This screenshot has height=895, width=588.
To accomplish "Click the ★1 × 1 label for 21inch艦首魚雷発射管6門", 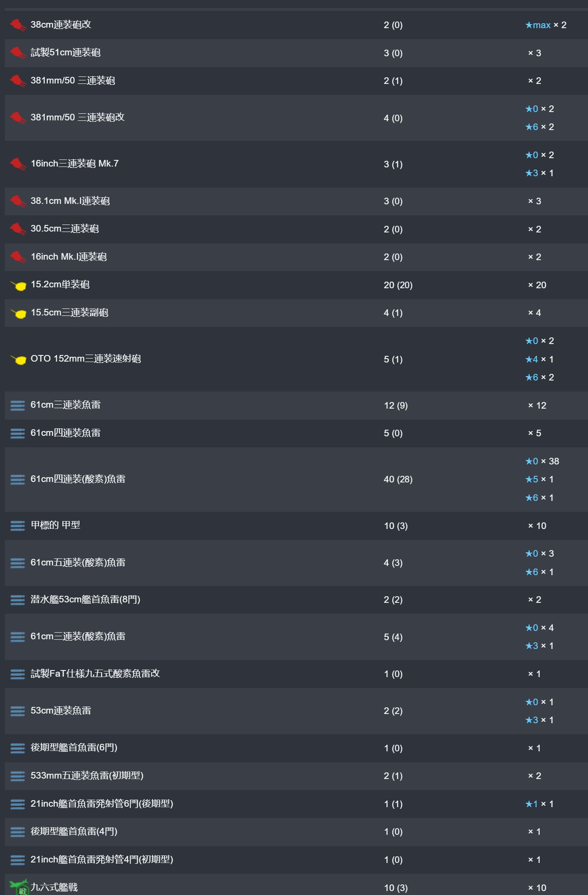I will 540,804.
